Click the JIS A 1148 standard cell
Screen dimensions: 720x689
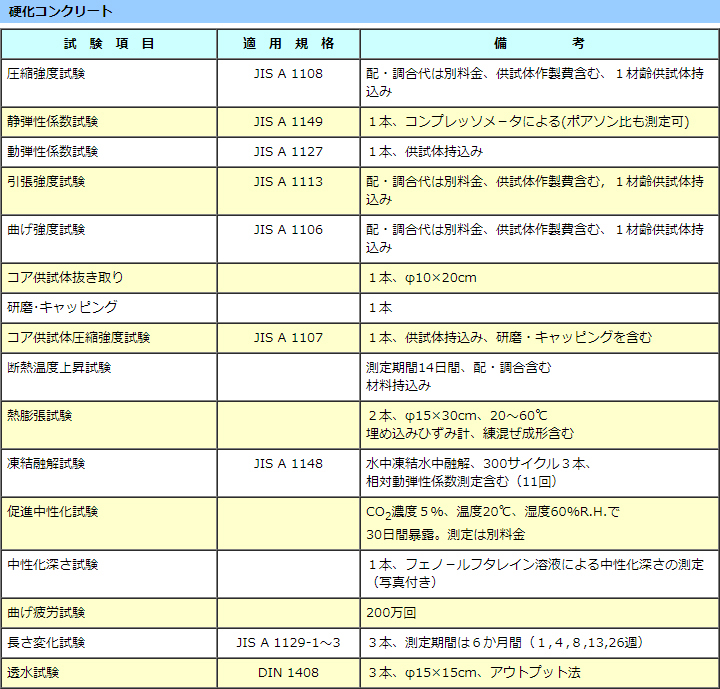point(288,464)
